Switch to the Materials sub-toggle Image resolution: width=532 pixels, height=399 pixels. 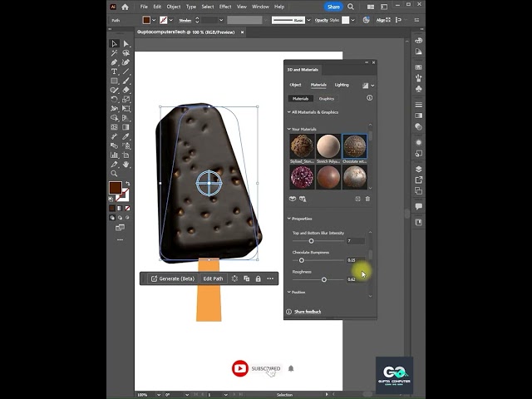click(301, 99)
